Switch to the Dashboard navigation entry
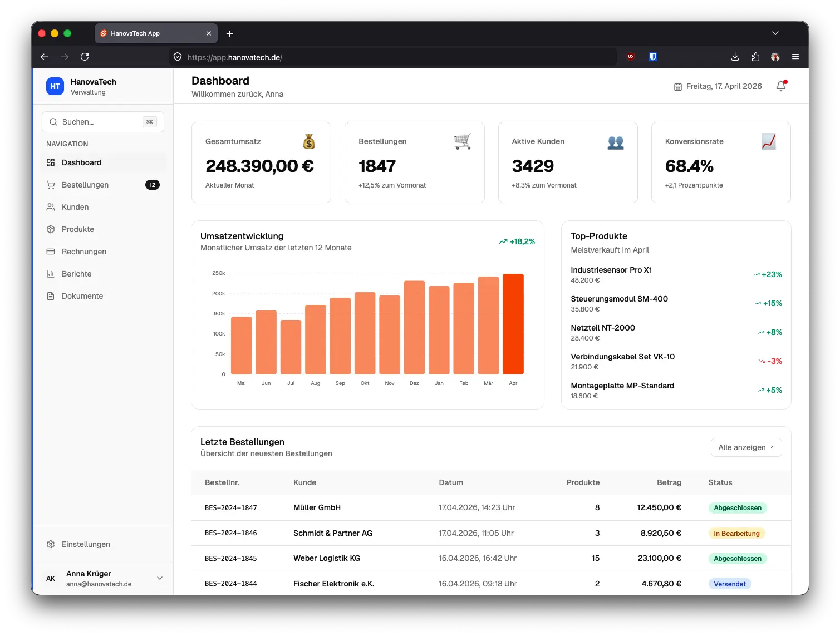Viewport: 840px width, 636px height. pyautogui.click(x=82, y=162)
